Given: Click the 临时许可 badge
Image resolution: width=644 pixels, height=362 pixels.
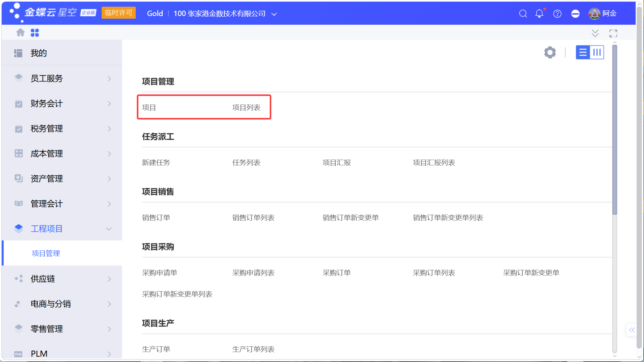Looking at the screenshot, I should pyautogui.click(x=118, y=13).
